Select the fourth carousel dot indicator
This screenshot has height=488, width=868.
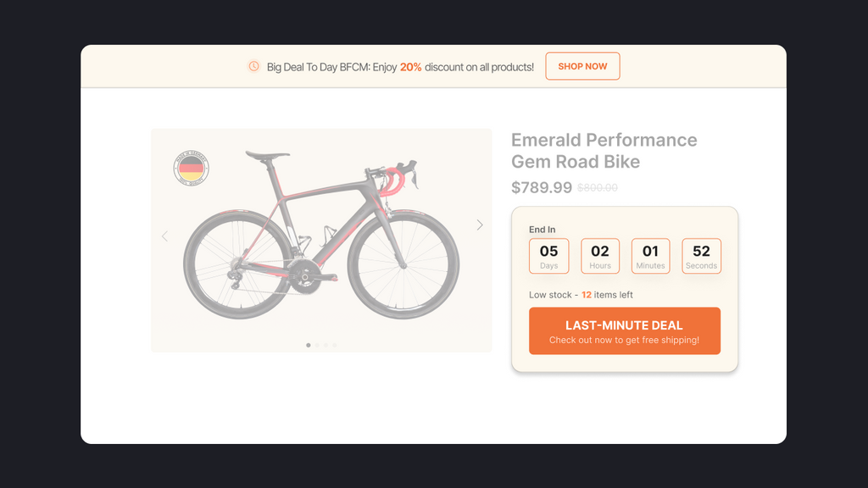335,345
